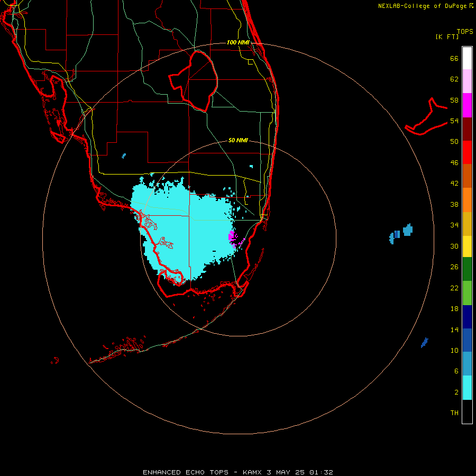Click the KAMX radar site identifier
476x476 pixels.
coord(253,472)
